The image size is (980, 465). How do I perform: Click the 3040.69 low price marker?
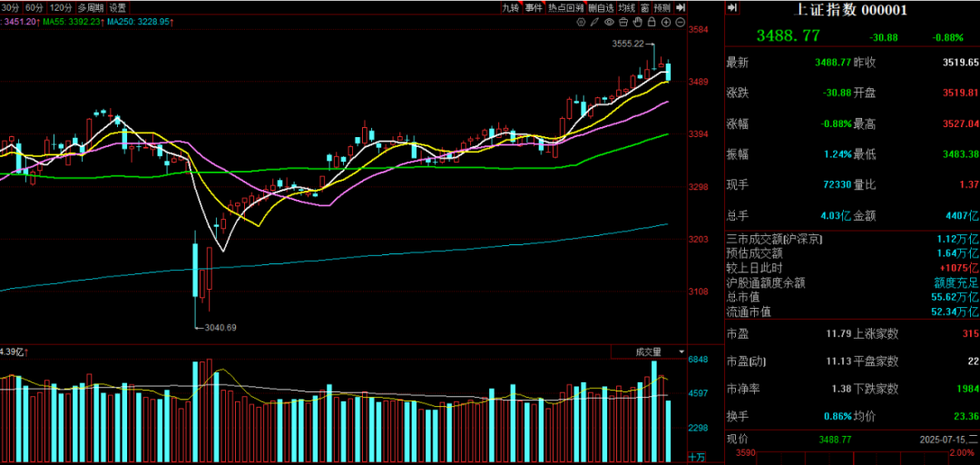[220, 327]
